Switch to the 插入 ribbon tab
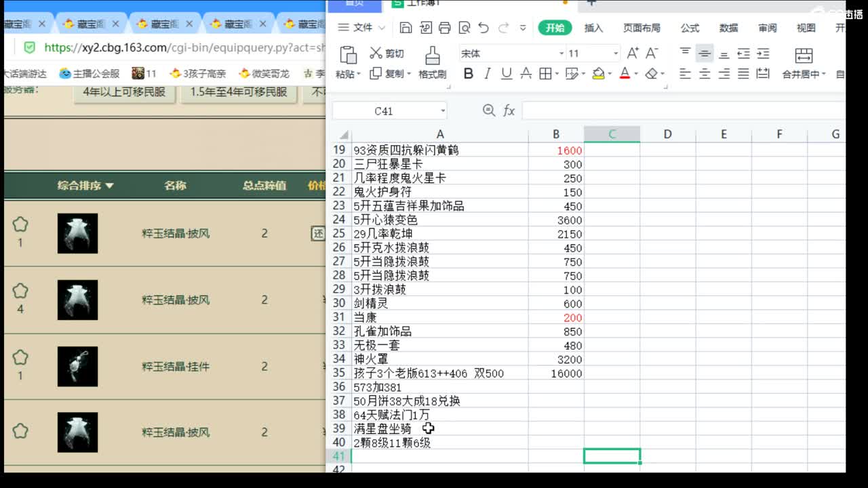 point(593,28)
